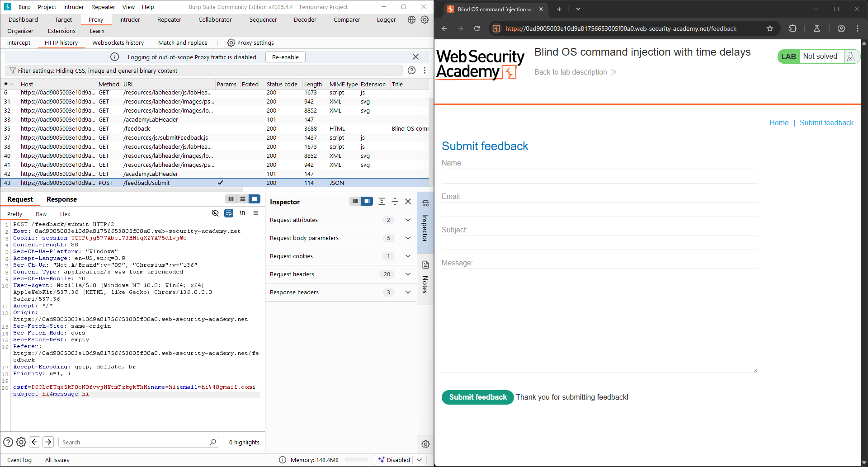Open browser extensions puzzle icon
This screenshot has height=467, width=868.
point(793,28)
